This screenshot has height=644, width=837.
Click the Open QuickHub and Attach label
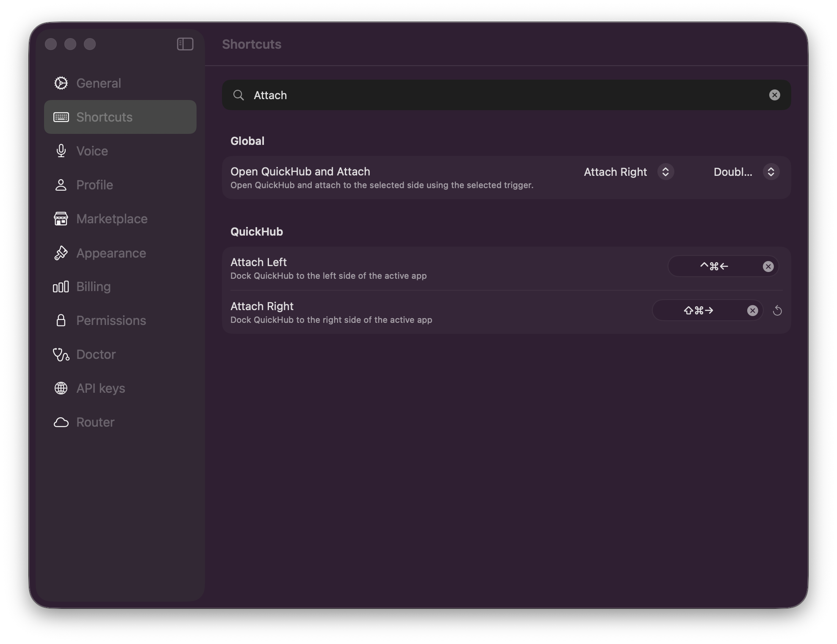(x=300, y=172)
